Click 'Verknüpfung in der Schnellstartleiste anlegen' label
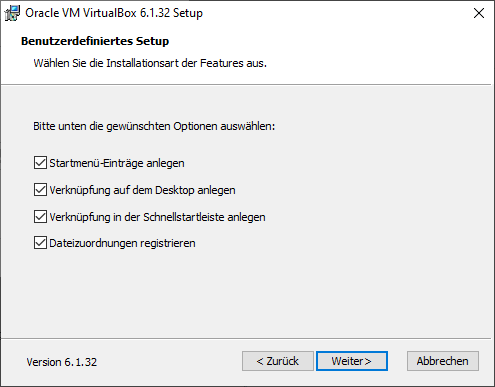This screenshot has height=387, width=495. click(x=157, y=217)
